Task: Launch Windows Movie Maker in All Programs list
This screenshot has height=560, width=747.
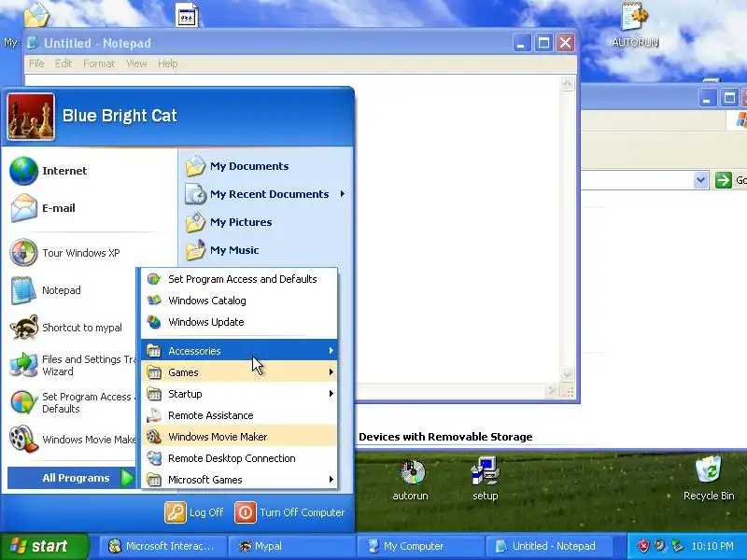Action: tap(239, 437)
